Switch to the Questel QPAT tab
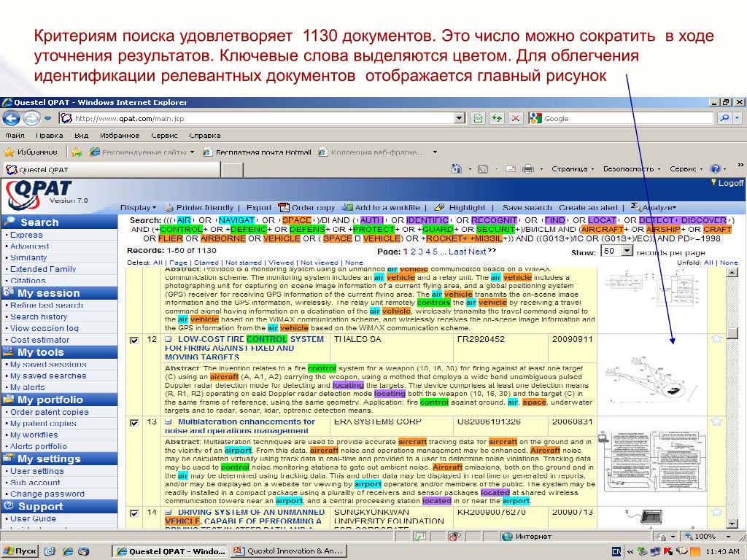The height and width of the screenshot is (560, 747). point(112,169)
